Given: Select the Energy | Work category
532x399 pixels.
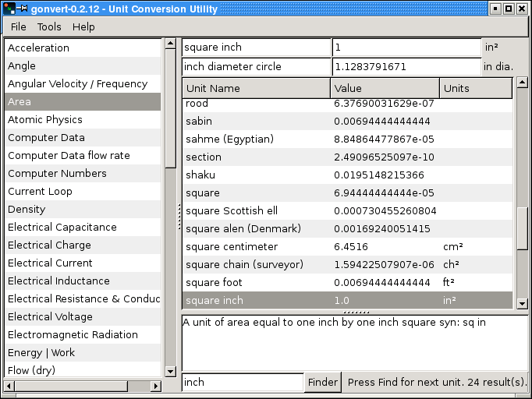Looking at the screenshot, I should [83, 352].
